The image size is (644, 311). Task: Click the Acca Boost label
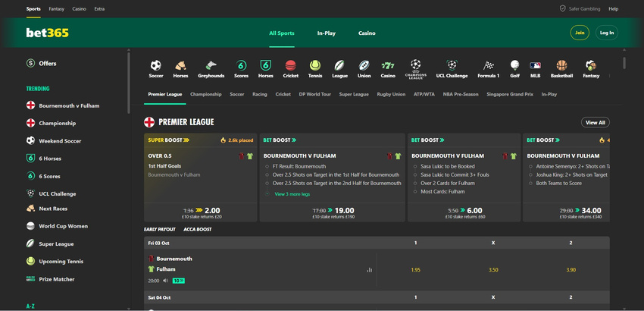point(198,230)
